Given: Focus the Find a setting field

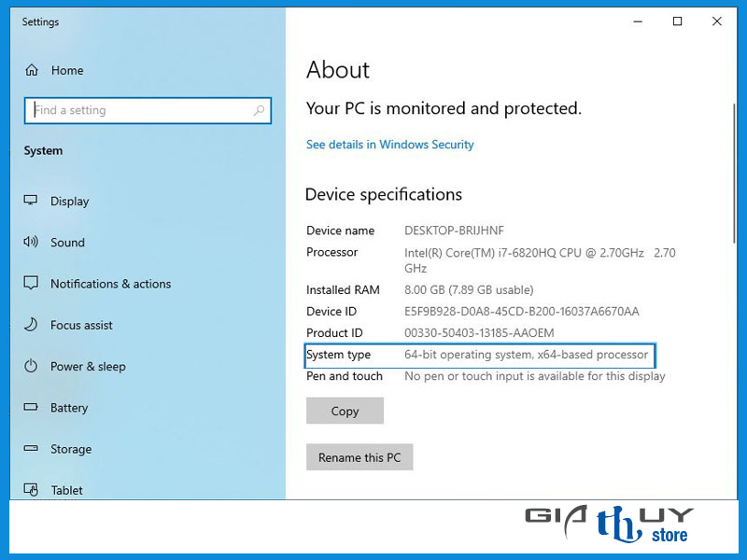Looking at the screenshot, I should pyautogui.click(x=140, y=110).
